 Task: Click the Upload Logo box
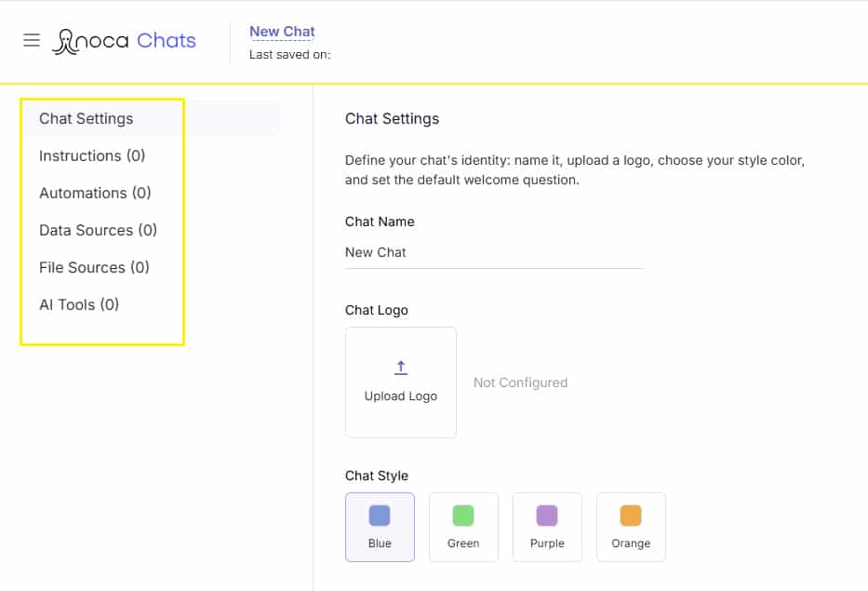401,383
